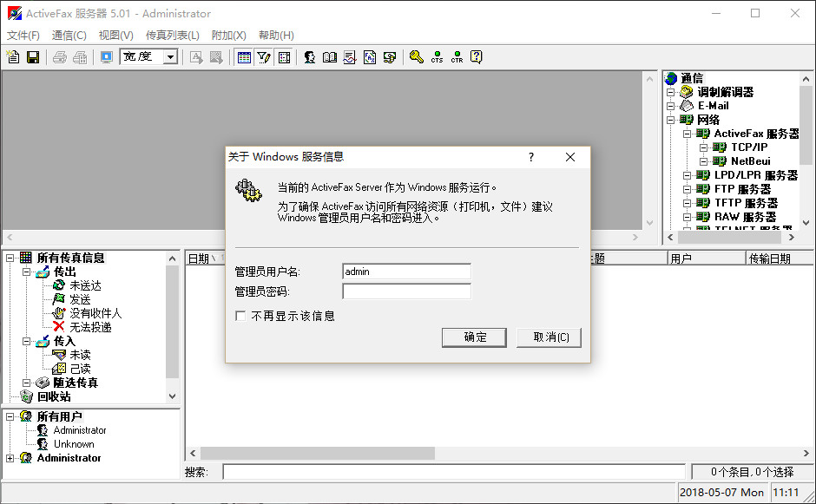Click the user management icon on the toolbar
Screen dimensions: 816x504
point(310,56)
